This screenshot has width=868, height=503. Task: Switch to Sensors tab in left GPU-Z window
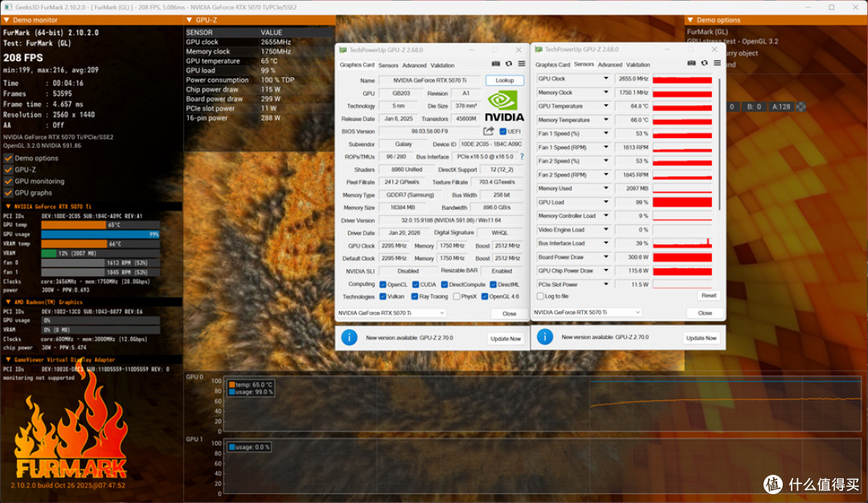[x=388, y=65]
